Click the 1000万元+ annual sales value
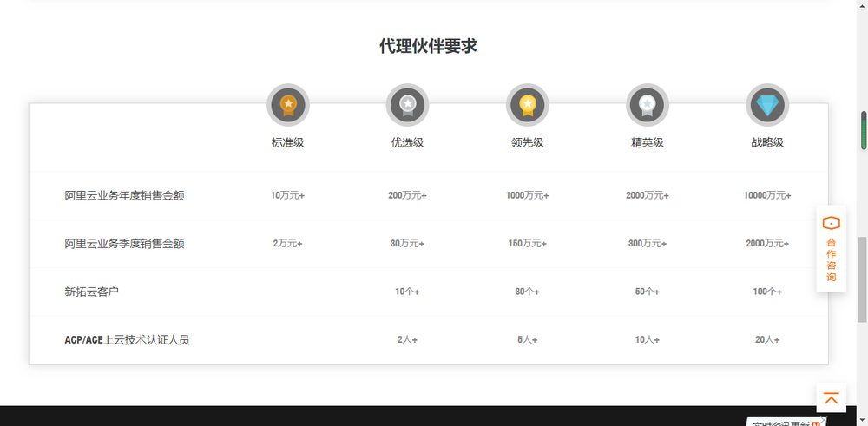Screen dimensions: 868x426 point(528,195)
